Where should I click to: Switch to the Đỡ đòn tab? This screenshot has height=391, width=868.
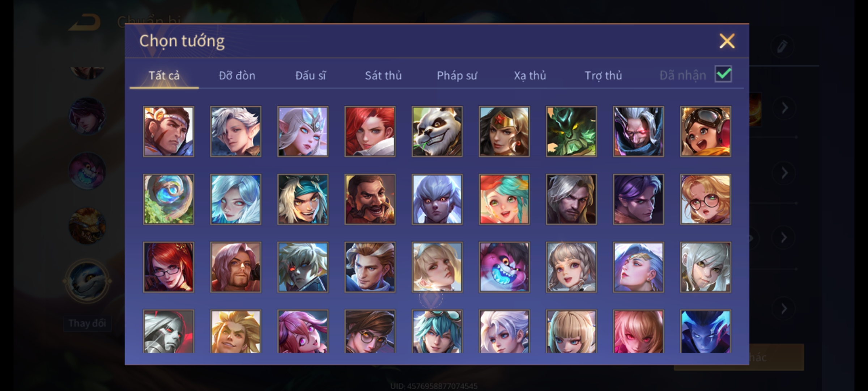pos(237,76)
